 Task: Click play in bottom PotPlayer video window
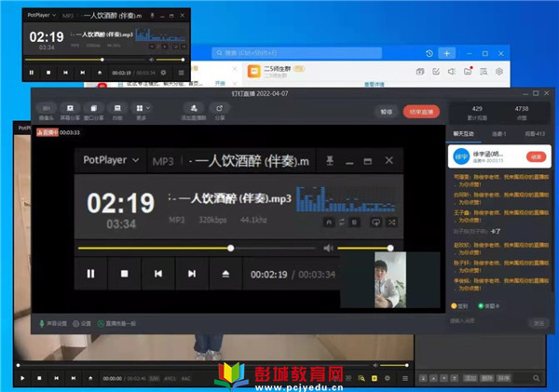(x=22, y=378)
